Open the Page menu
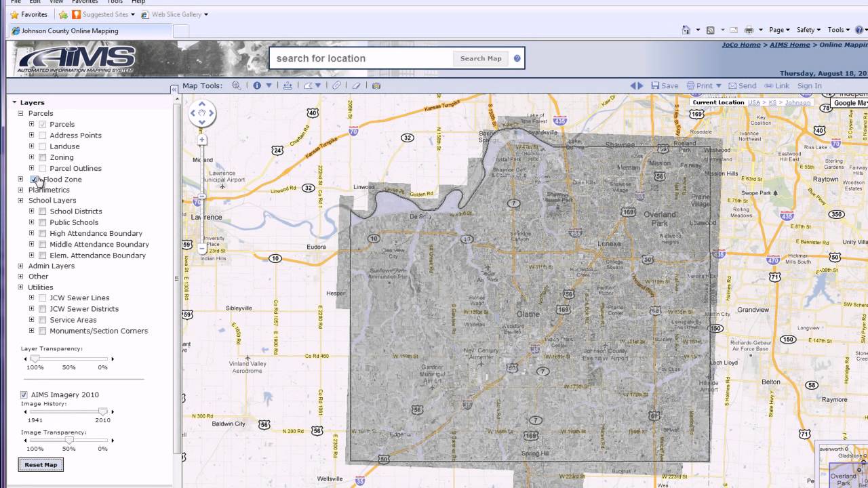This screenshot has width=868, height=488. [x=779, y=30]
